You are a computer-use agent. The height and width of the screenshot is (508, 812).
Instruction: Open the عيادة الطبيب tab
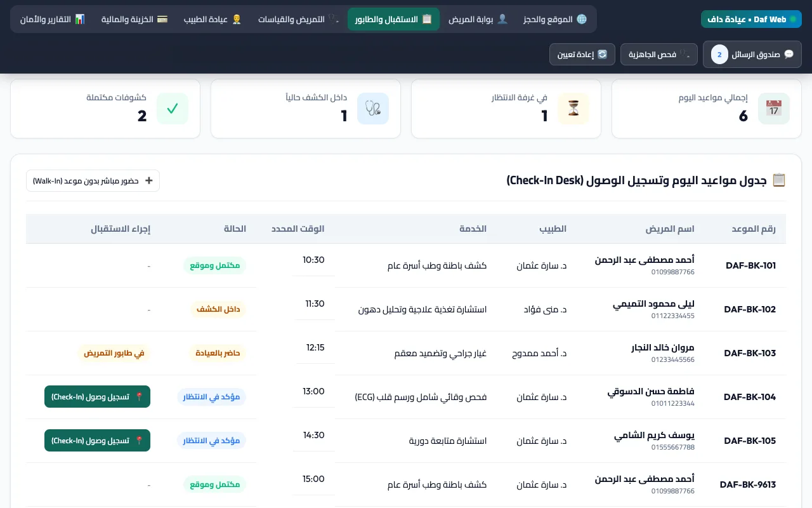coord(213,19)
